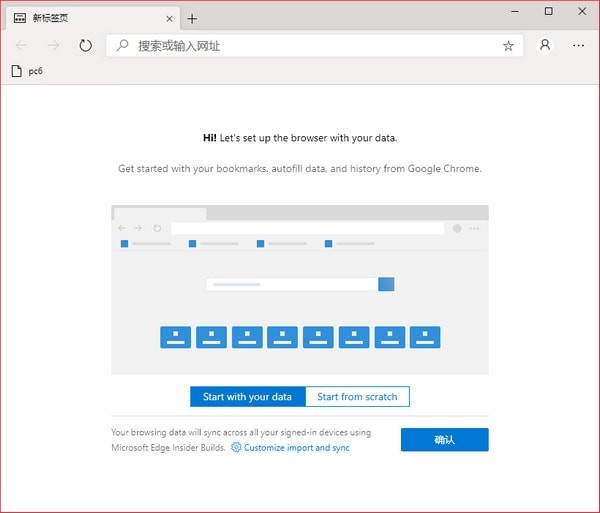The image size is (600, 513).
Task: Open the Settings and more ellipsis menu
Action: [x=578, y=46]
